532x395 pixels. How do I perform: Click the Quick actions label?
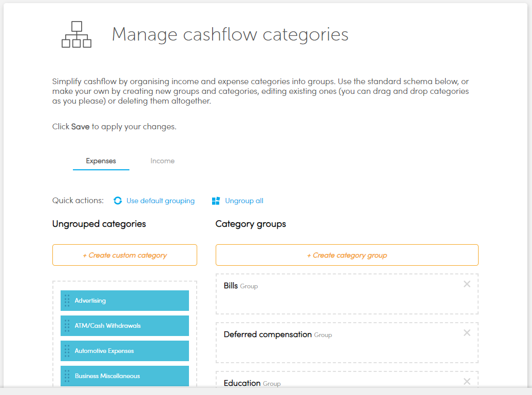(78, 201)
